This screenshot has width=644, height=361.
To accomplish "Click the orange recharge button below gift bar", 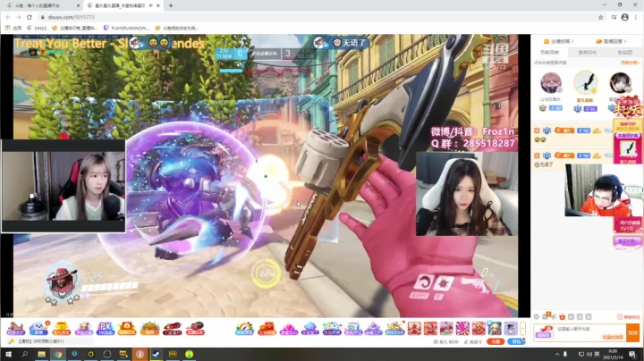I will coord(496,341).
